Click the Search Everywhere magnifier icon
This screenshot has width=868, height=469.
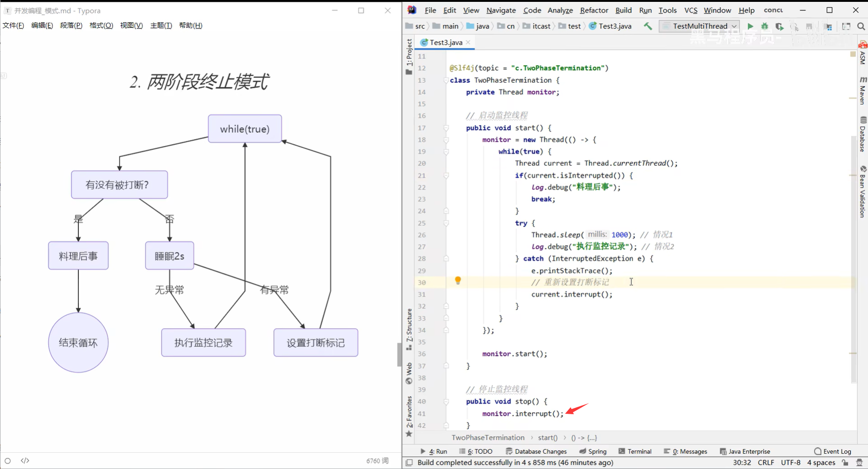tap(861, 26)
